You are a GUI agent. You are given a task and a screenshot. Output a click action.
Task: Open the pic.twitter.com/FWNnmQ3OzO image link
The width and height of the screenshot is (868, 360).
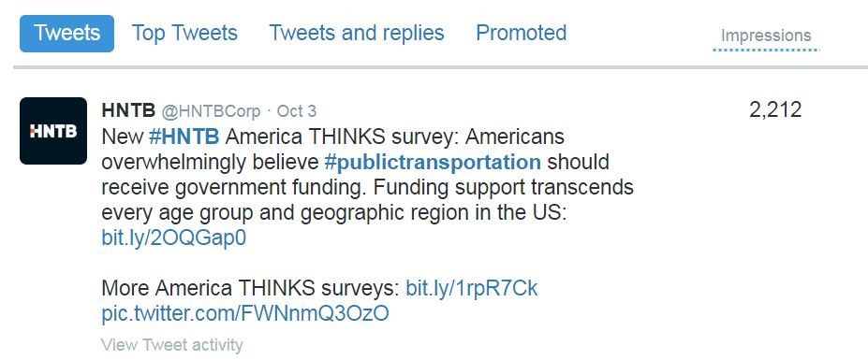click(x=245, y=314)
